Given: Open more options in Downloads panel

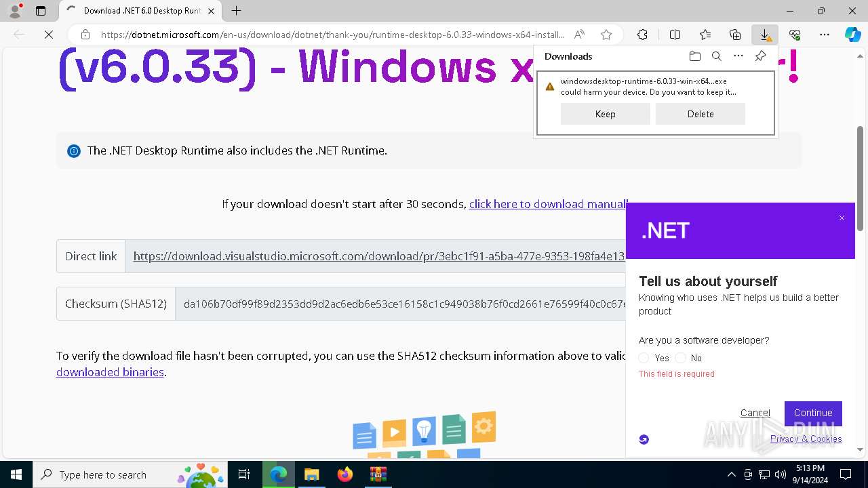Looking at the screenshot, I should click(738, 56).
